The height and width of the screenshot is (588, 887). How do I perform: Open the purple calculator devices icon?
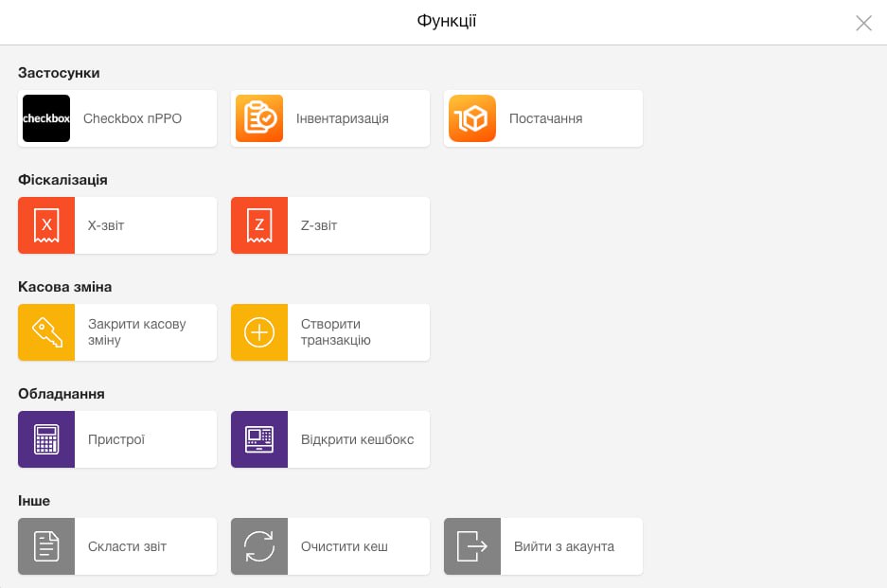pyautogui.click(x=46, y=439)
